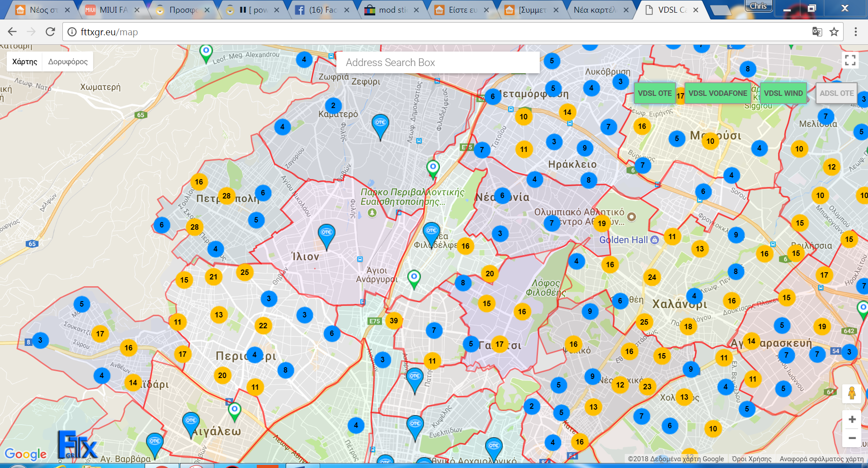This screenshot has height=468, width=868.
Task: Toggle fullscreen map view
Action: (x=850, y=60)
